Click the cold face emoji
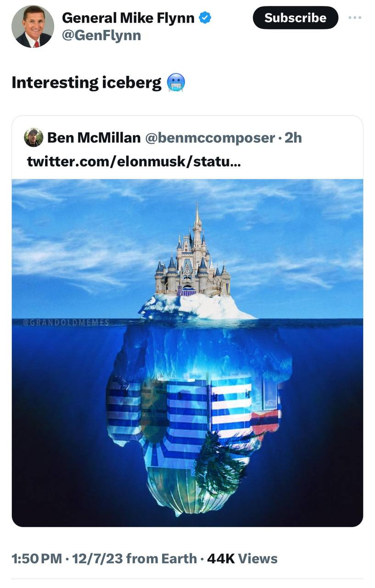Viewport: 375px width, 588px height. pos(174,83)
